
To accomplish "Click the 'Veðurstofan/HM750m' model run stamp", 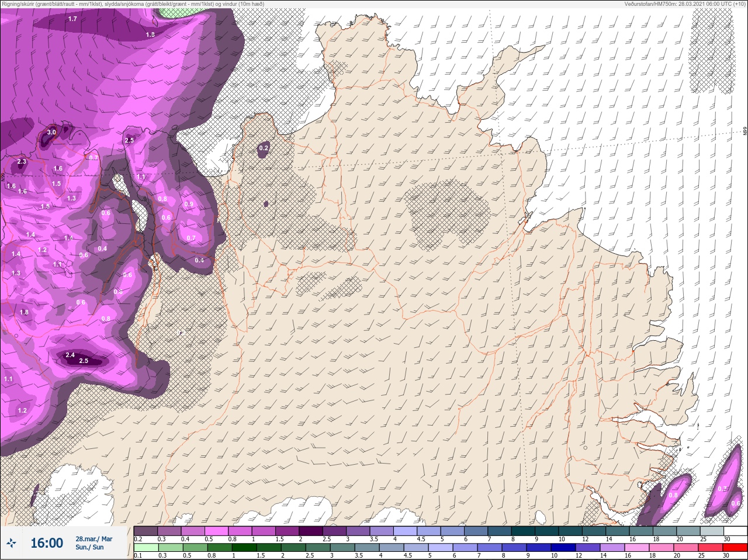I will pyautogui.click(x=686, y=4).
